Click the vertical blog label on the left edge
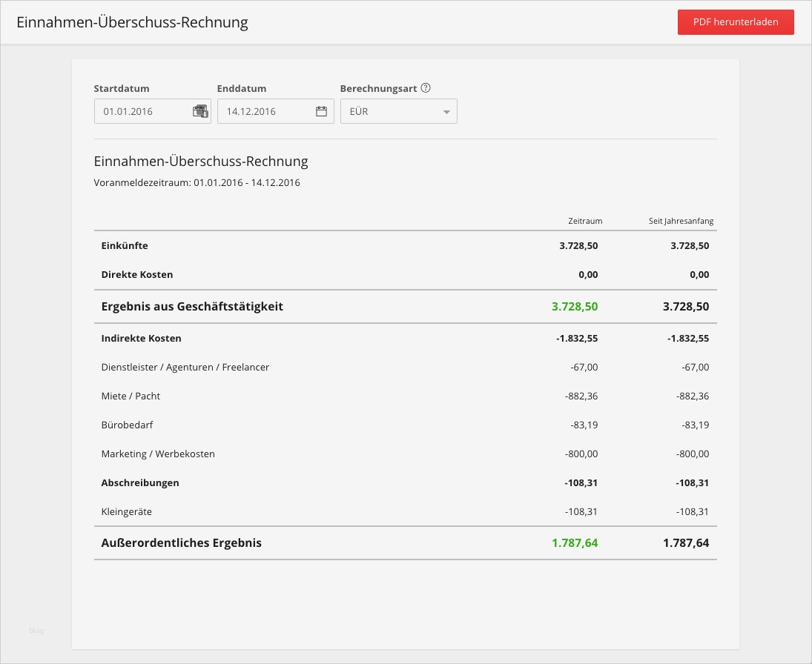 coord(36,630)
